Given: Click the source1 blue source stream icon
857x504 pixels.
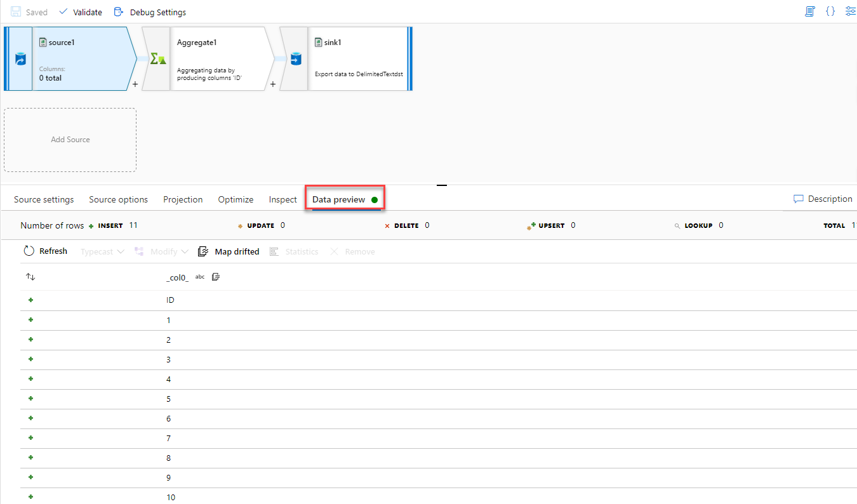Looking at the screenshot, I should (20, 59).
